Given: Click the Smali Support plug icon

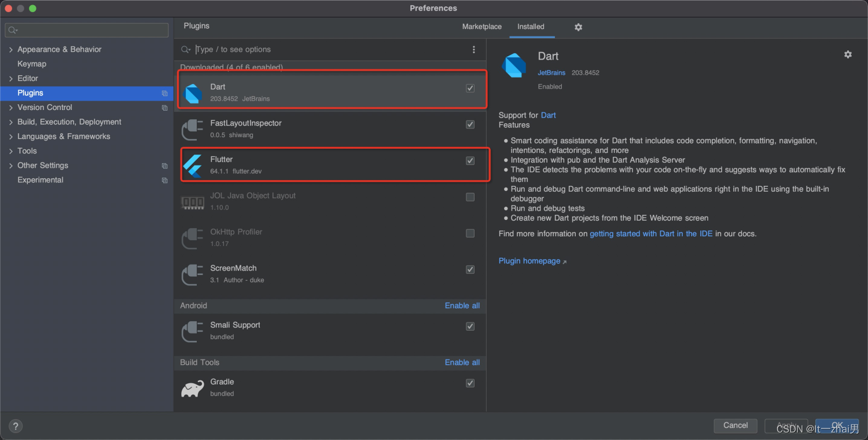Looking at the screenshot, I should click(193, 331).
